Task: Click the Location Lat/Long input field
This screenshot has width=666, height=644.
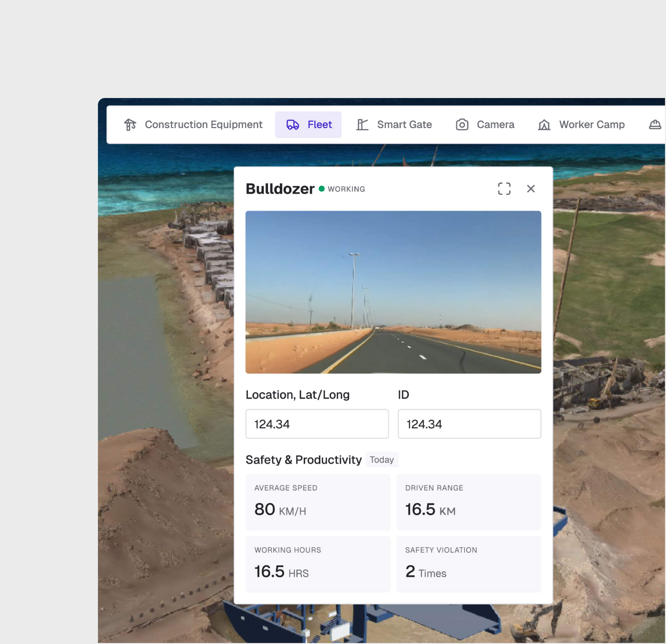Action: click(x=317, y=424)
